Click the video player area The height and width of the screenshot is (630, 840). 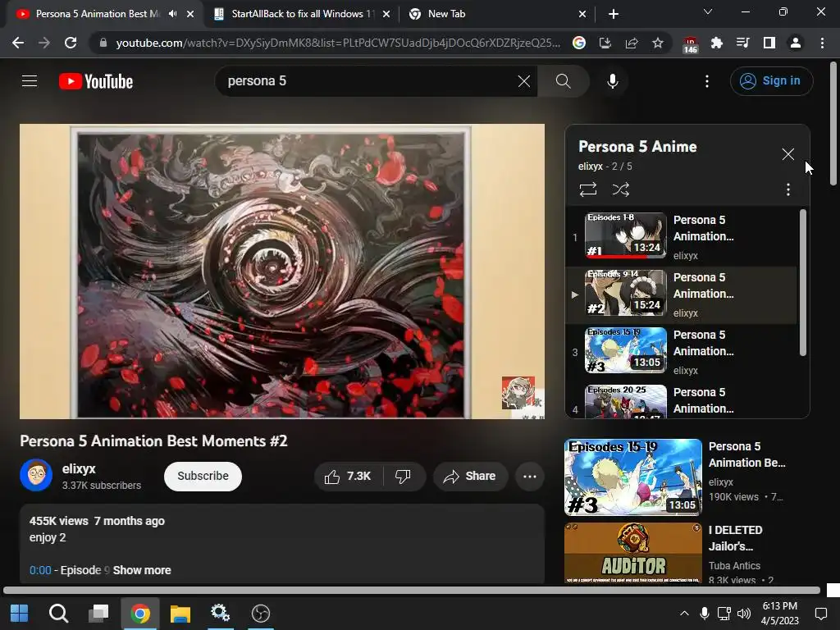point(282,272)
